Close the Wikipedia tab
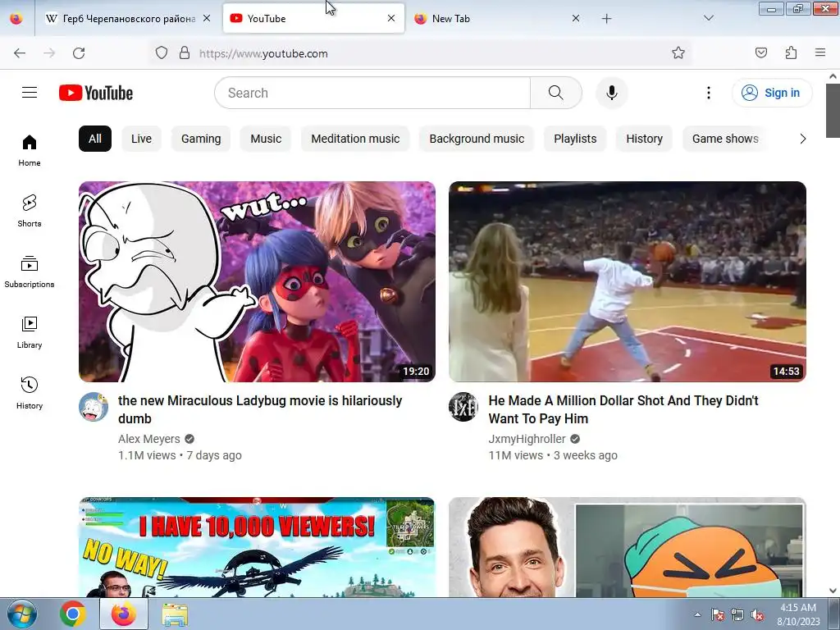Viewport: 840px width, 630px height. [207, 19]
